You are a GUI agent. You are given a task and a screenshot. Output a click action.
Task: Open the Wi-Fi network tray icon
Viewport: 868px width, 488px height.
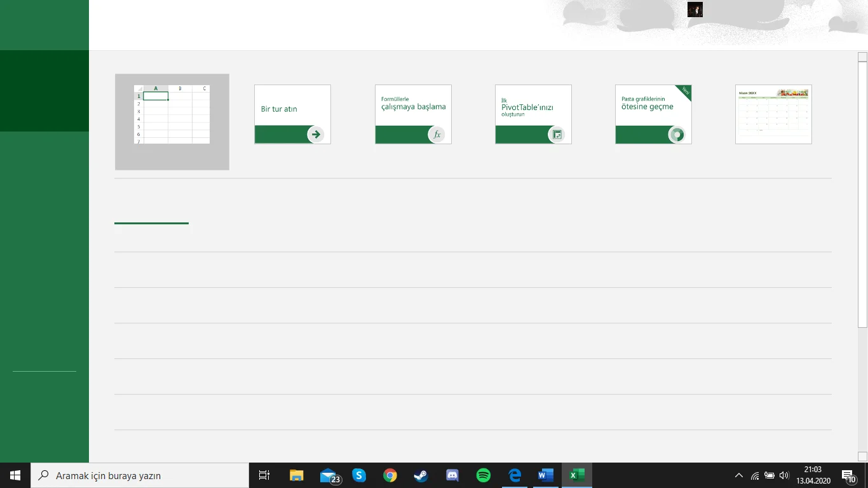coord(755,475)
